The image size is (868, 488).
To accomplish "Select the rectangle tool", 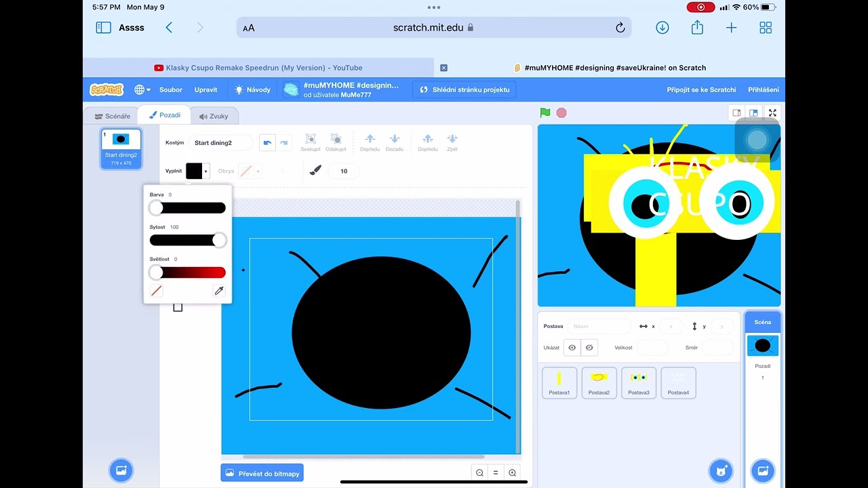I will point(178,307).
